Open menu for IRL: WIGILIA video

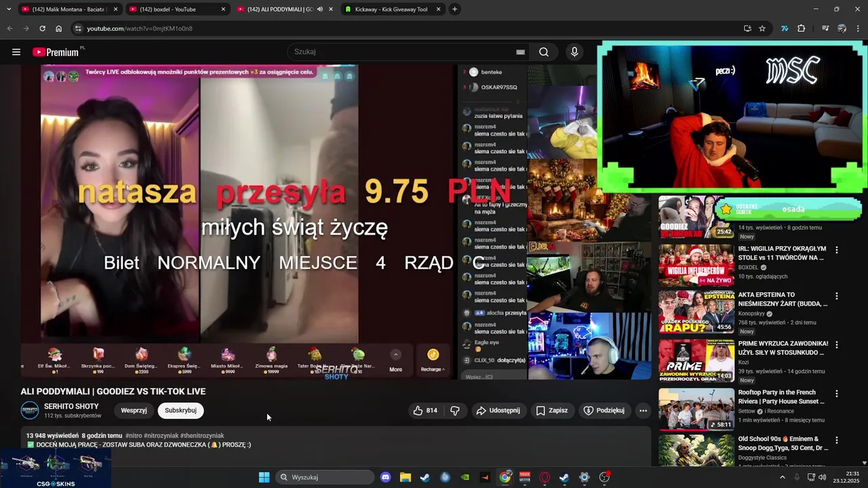tap(836, 250)
